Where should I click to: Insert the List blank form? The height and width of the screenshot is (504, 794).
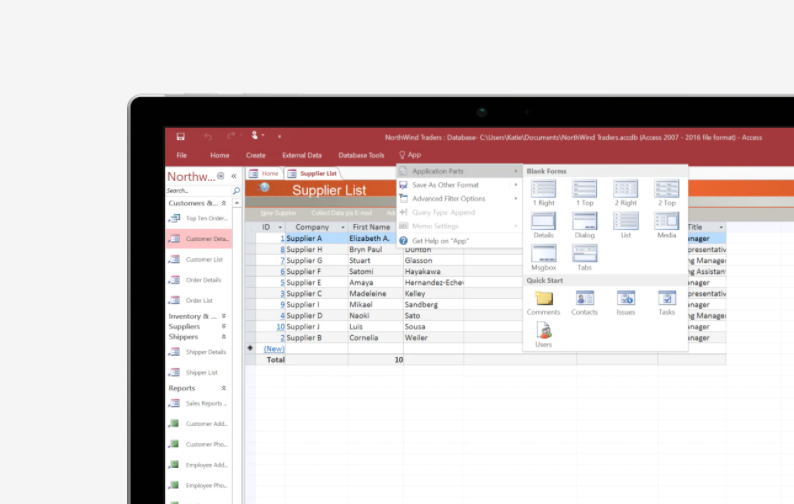625,225
